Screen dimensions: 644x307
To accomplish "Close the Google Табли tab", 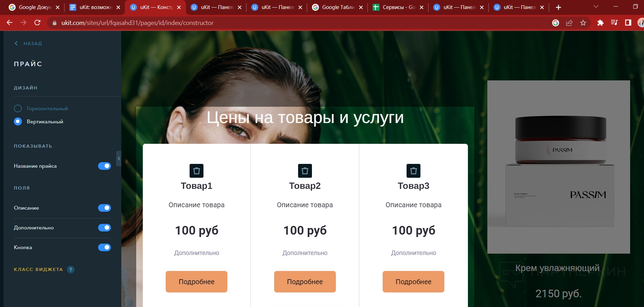I will pyautogui.click(x=361, y=7).
